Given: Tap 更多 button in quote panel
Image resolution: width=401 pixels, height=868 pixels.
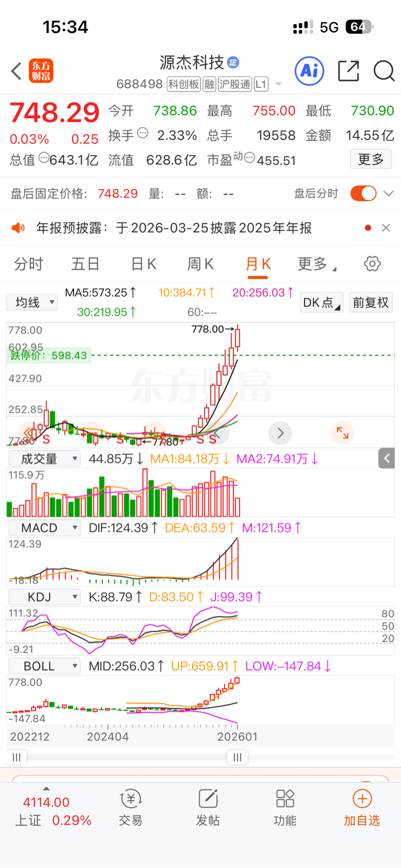Looking at the screenshot, I should pos(371,159).
